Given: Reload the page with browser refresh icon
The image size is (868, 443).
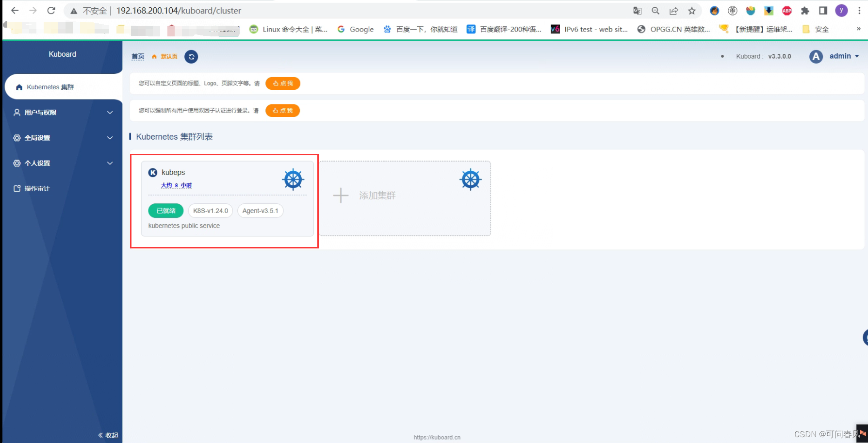Looking at the screenshot, I should (x=51, y=10).
